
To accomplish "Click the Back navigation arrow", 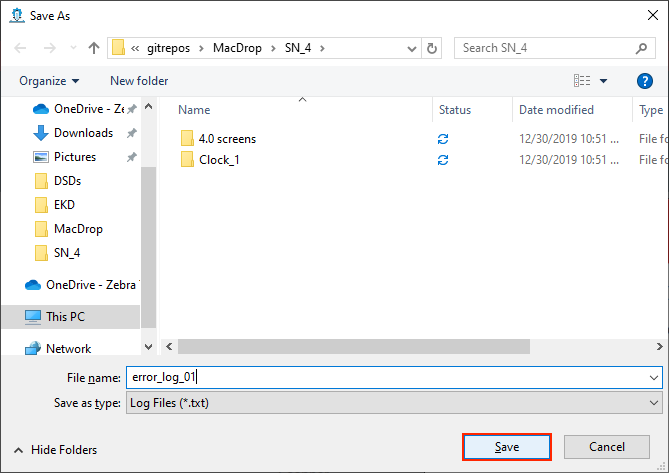I will click(20, 48).
